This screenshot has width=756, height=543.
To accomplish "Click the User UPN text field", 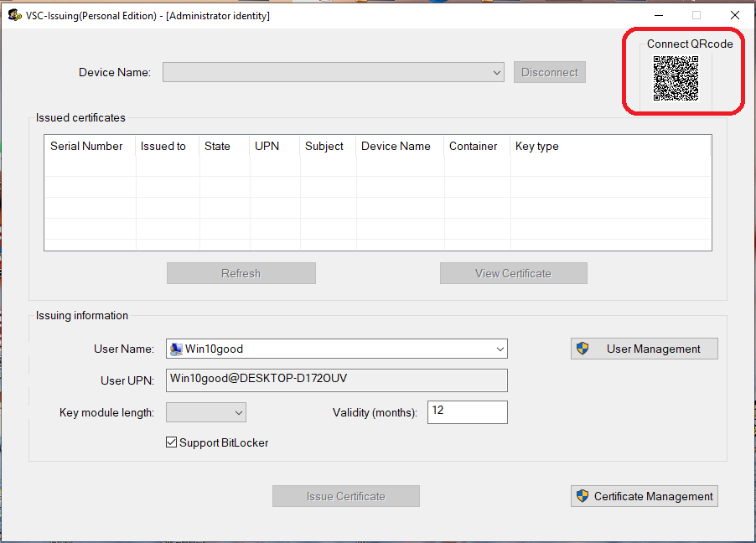I will click(x=336, y=380).
